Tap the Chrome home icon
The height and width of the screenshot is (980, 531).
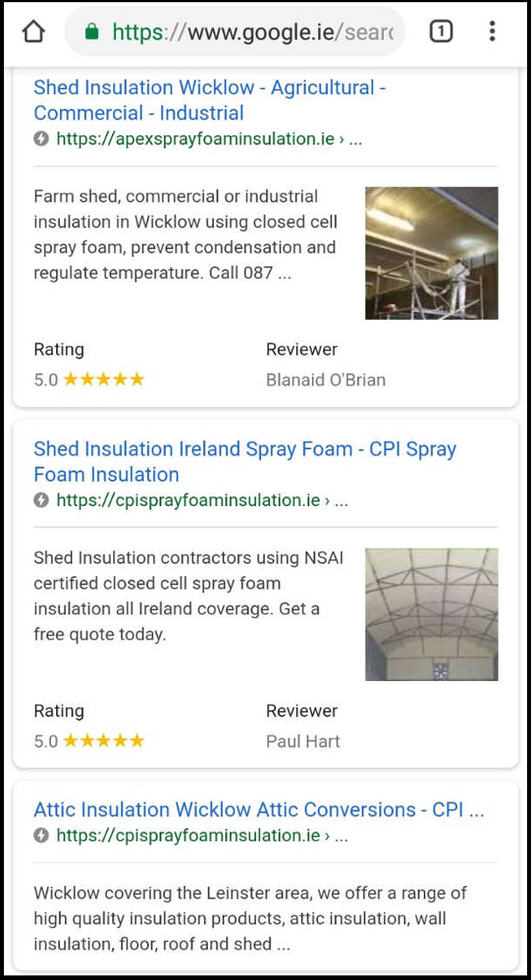pos(34,32)
